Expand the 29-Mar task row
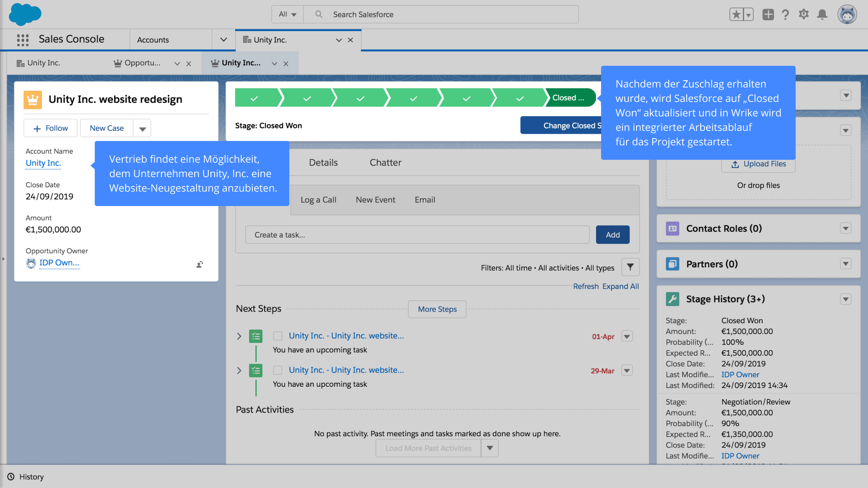This screenshot has width=868, height=488. coord(239,371)
